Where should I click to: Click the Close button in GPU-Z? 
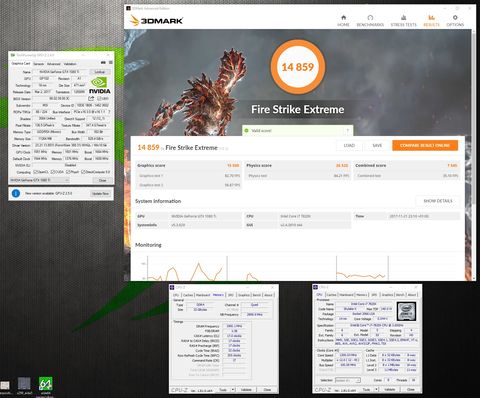pos(102,180)
